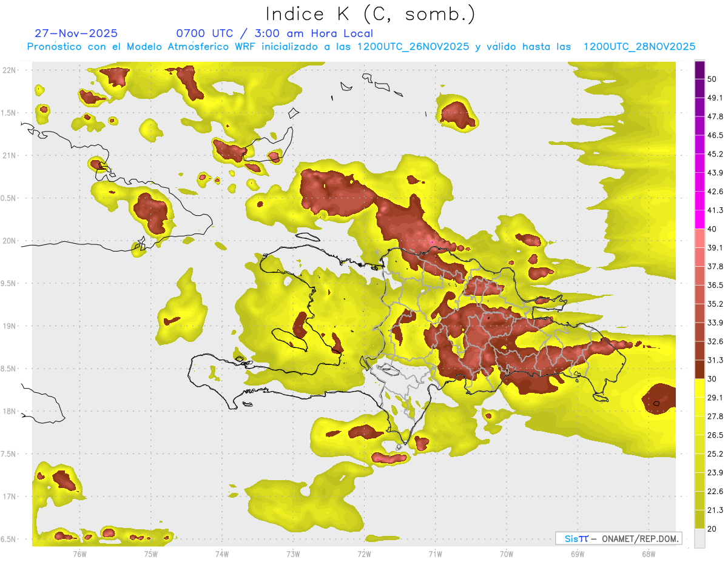Click the 18N latitude axis label
The image size is (728, 562).
click(8, 412)
